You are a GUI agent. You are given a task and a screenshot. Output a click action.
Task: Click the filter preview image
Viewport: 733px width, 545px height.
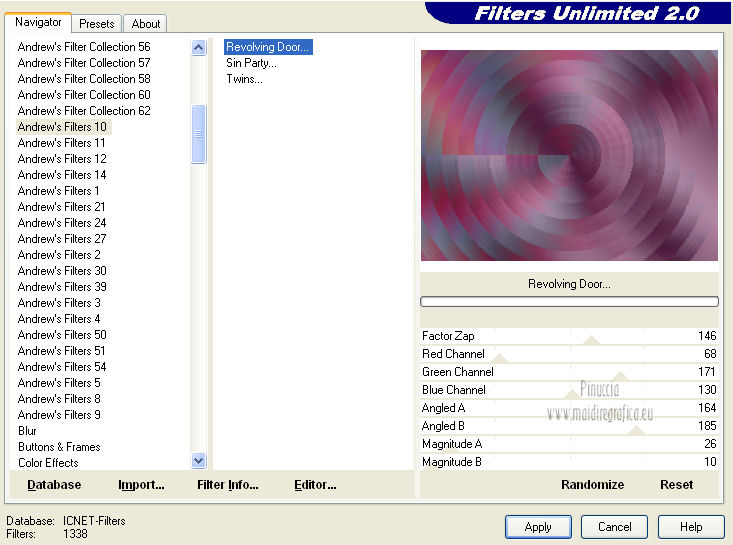coord(569,156)
